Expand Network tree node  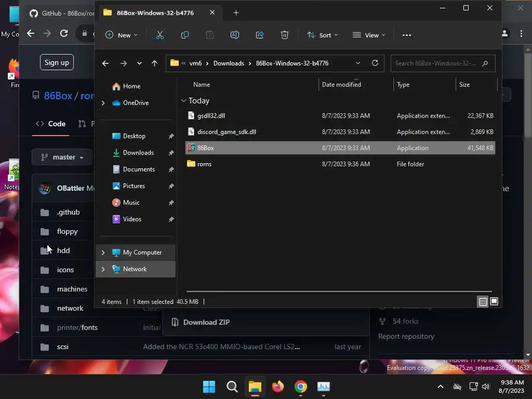pos(103,269)
